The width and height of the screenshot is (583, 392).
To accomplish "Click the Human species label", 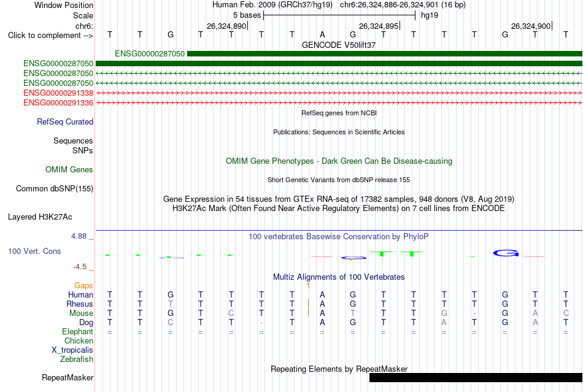I will (x=80, y=295).
